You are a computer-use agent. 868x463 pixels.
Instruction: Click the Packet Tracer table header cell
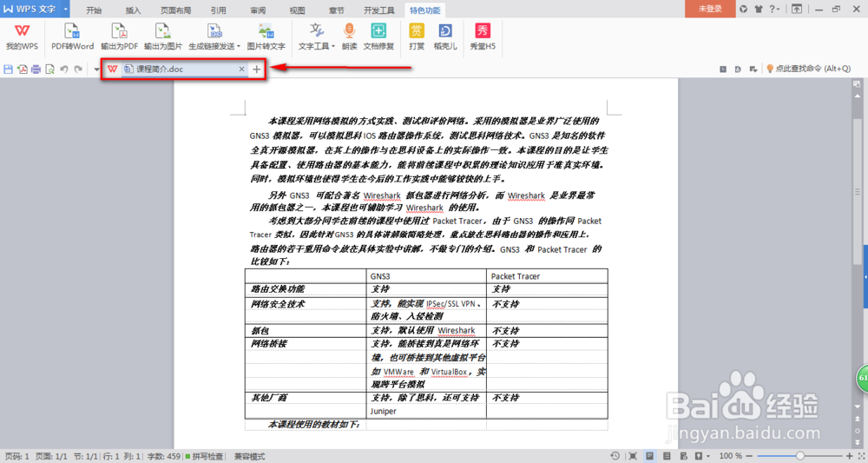click(x=547, y=276)
